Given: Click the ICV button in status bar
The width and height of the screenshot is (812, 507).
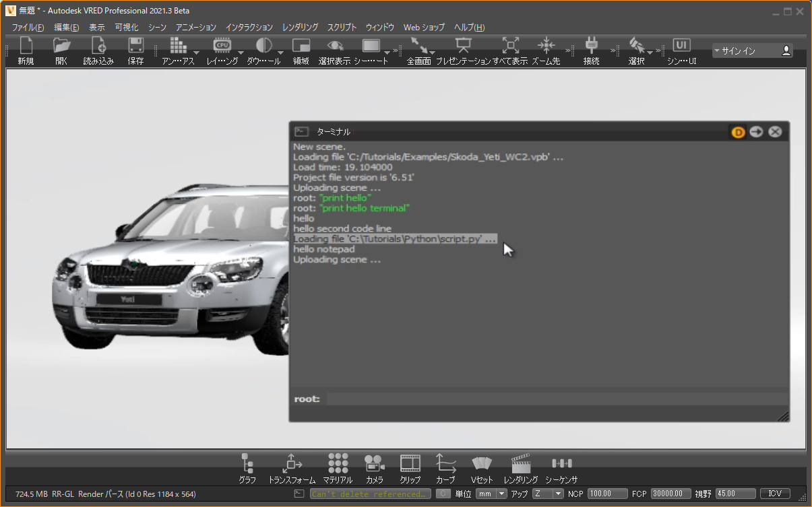Looking at the screenshot, I should [775, 494].
